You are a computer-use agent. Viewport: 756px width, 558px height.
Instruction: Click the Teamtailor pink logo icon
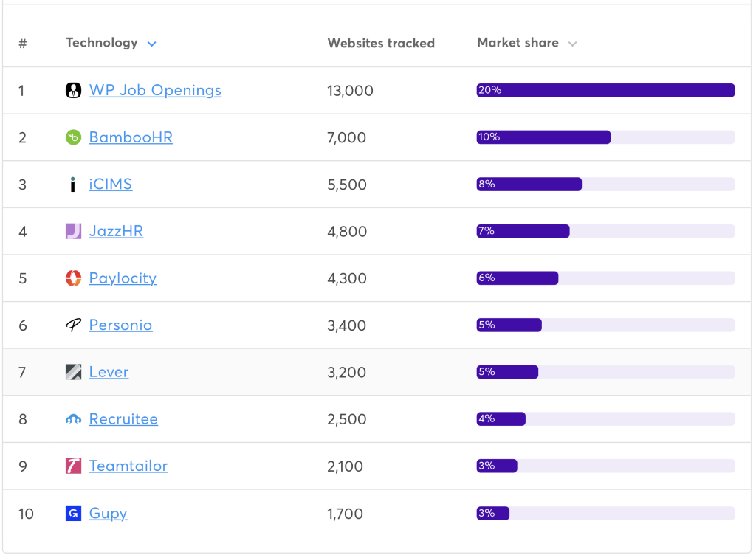[73, 466]
